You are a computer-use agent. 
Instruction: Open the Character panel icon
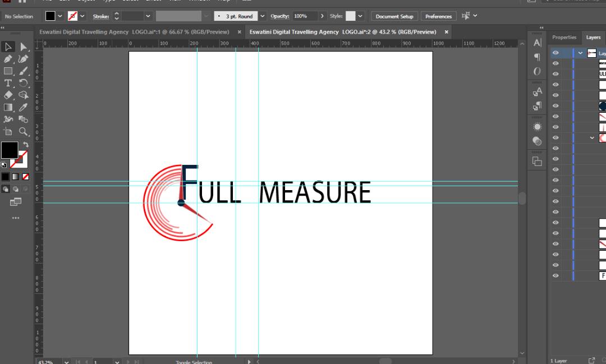click(x=537, y=43)
